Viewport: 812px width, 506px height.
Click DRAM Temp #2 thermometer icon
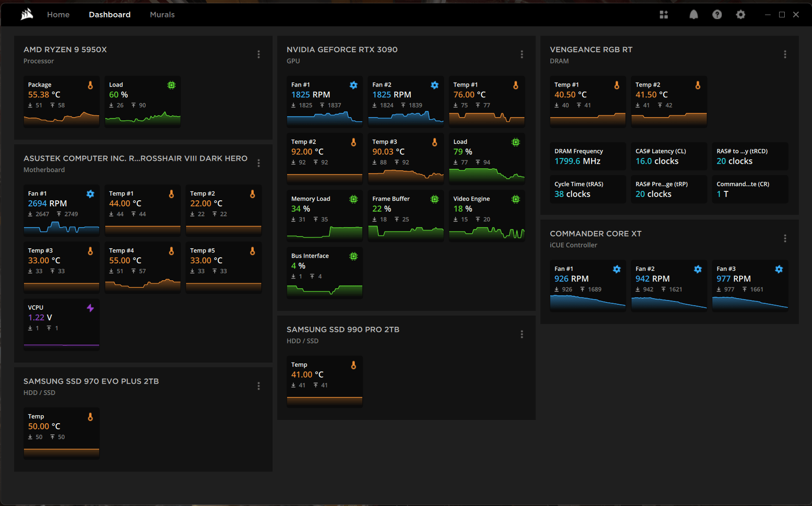(x=698, y=85)
